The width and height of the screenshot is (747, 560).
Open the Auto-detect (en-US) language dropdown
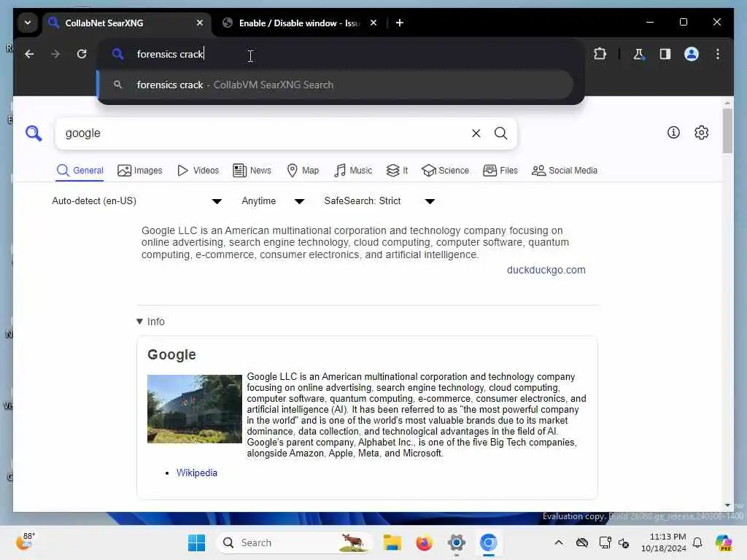click(x=136, y=201)
